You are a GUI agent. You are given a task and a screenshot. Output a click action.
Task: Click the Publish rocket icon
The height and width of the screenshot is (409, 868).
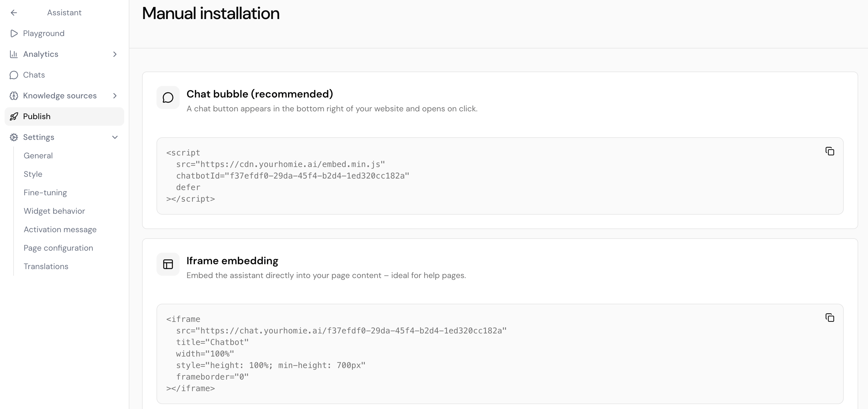coord(14,117)
